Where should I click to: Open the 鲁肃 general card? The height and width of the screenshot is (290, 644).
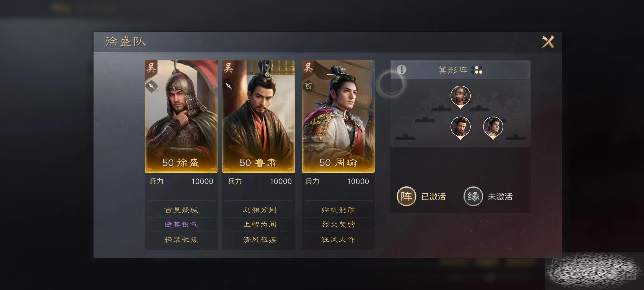pos(258,116)
